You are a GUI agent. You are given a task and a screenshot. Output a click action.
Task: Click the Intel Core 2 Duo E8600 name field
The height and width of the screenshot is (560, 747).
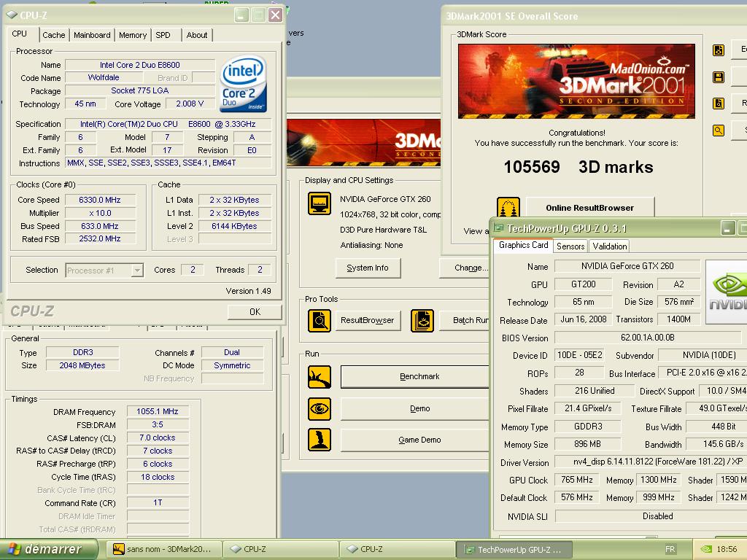[139, 65]
